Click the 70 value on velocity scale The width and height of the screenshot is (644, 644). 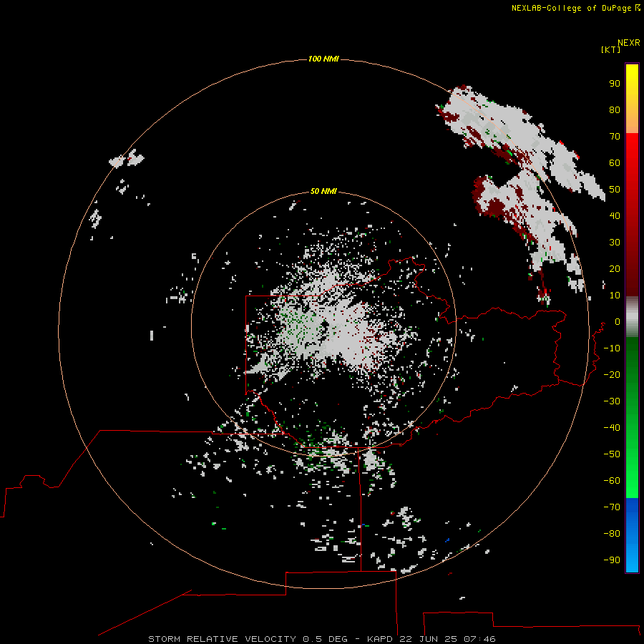[615, 137]
